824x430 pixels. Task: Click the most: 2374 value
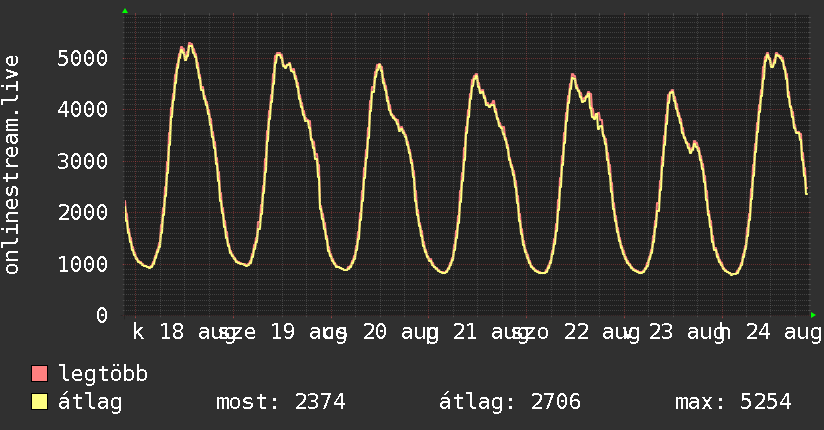[281, 402]
